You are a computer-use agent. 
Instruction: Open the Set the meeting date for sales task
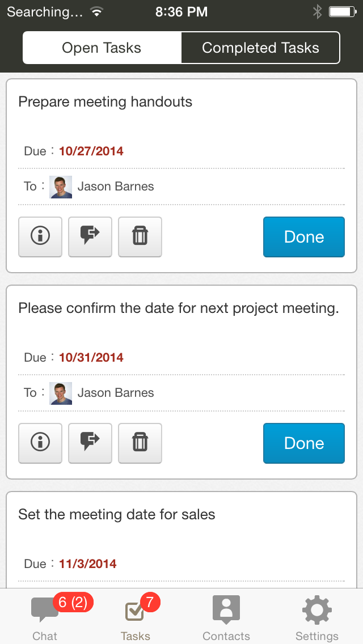tap(117, 515)
